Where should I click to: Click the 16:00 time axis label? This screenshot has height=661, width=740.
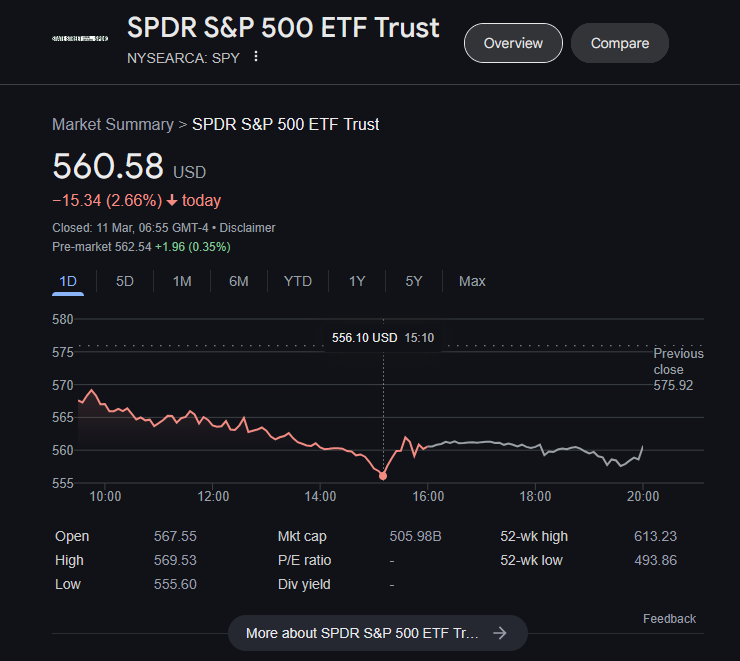428,496
